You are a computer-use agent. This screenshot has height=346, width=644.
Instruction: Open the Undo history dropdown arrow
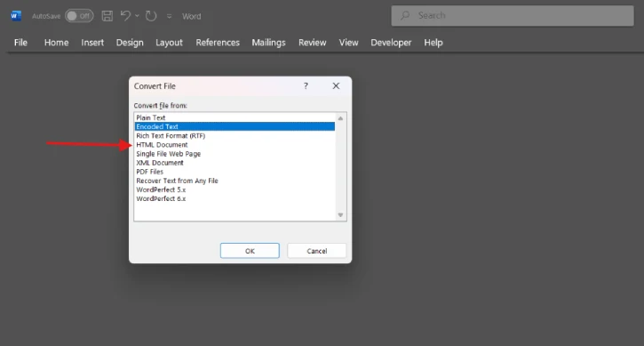tap(137, 16)
